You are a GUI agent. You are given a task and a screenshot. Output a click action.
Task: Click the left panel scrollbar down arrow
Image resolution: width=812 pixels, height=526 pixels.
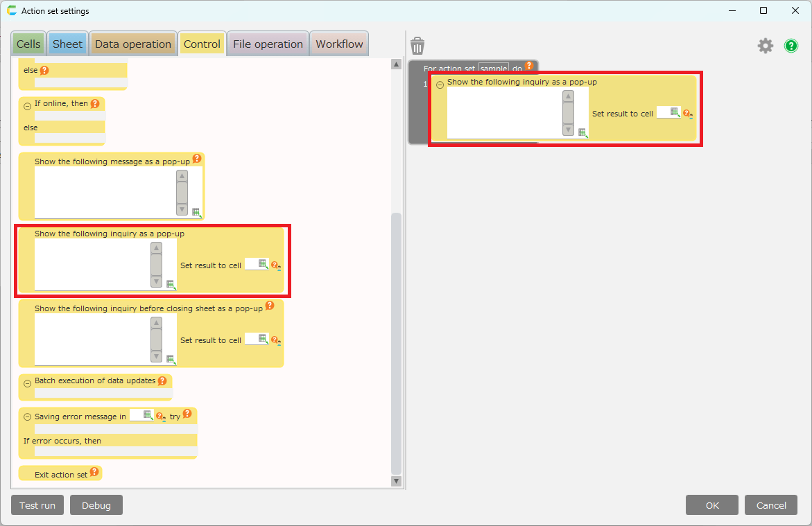pyautogui.click(x=396, y=481)
